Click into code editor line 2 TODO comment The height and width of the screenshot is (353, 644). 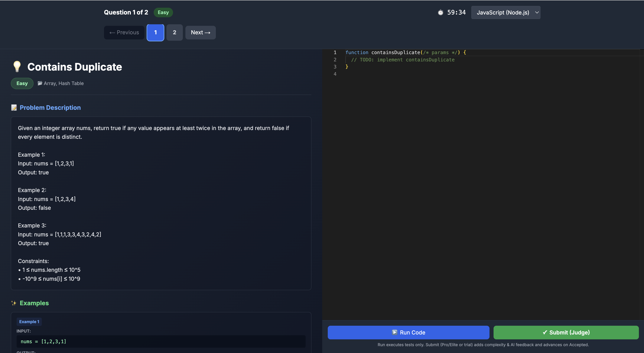click(x=403, y=60)
